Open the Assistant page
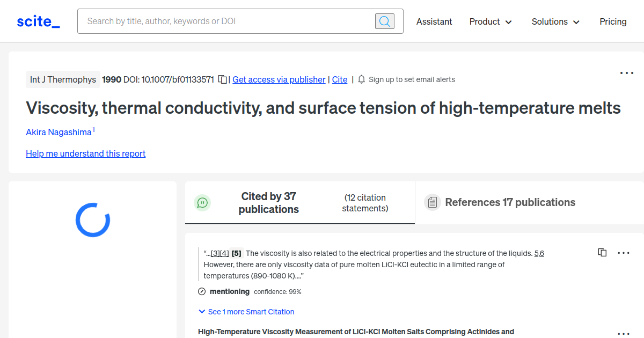The width and height of the screenshot is (644, 338). pos(434,21)
